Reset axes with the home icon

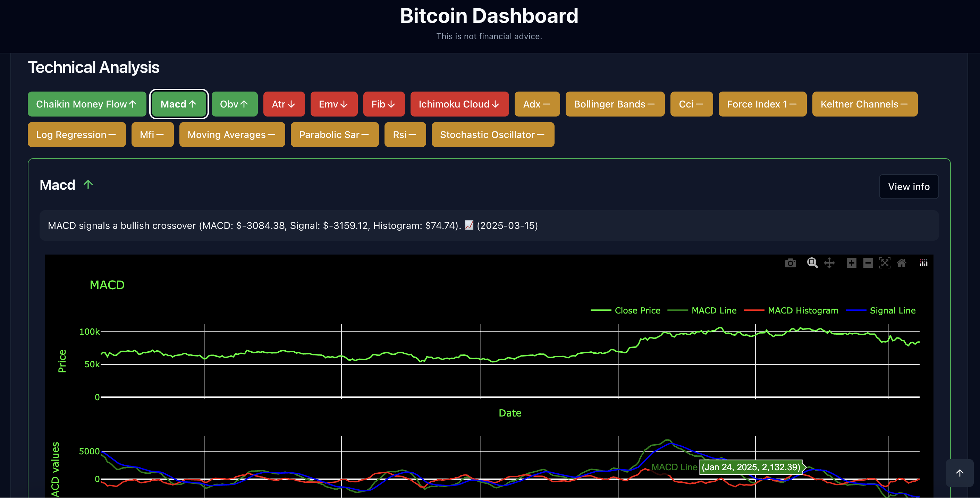tap(902, 263)
